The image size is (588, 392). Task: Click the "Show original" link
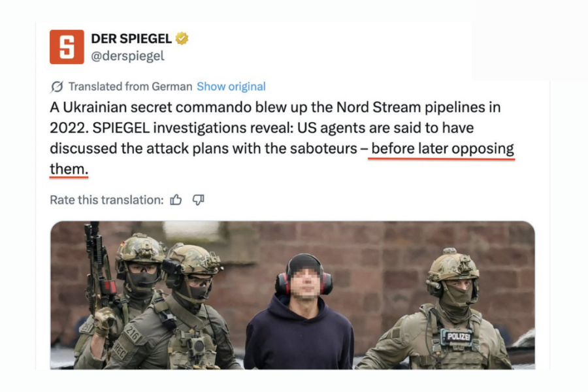231,86
